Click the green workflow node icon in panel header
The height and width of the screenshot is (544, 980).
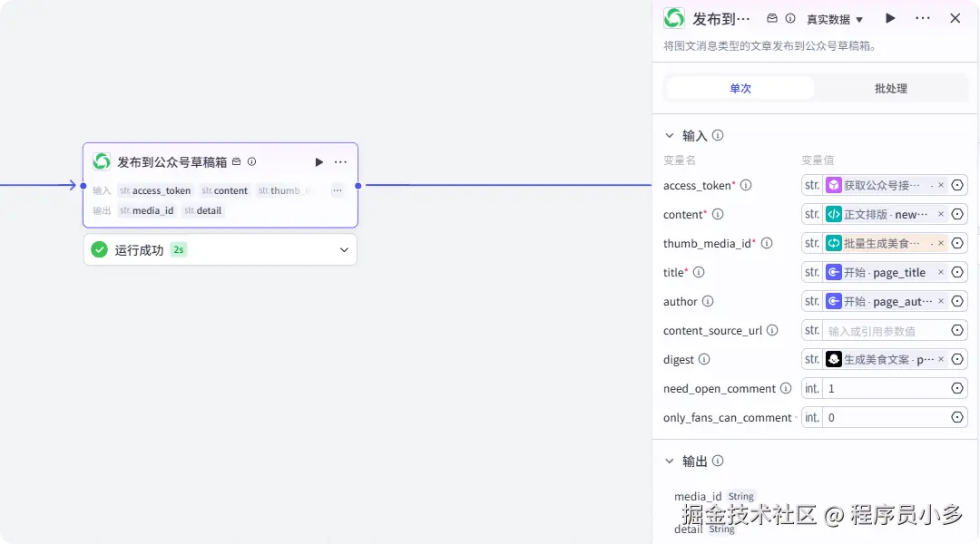(x=673, y=17)
